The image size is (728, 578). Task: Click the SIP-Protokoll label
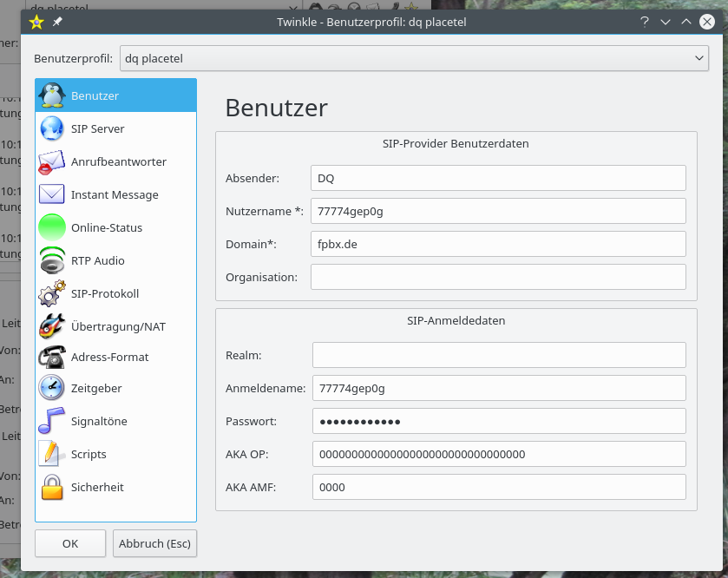[105, 294]
